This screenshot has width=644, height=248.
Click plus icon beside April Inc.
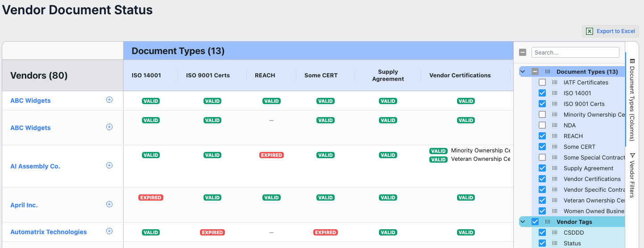109,204
